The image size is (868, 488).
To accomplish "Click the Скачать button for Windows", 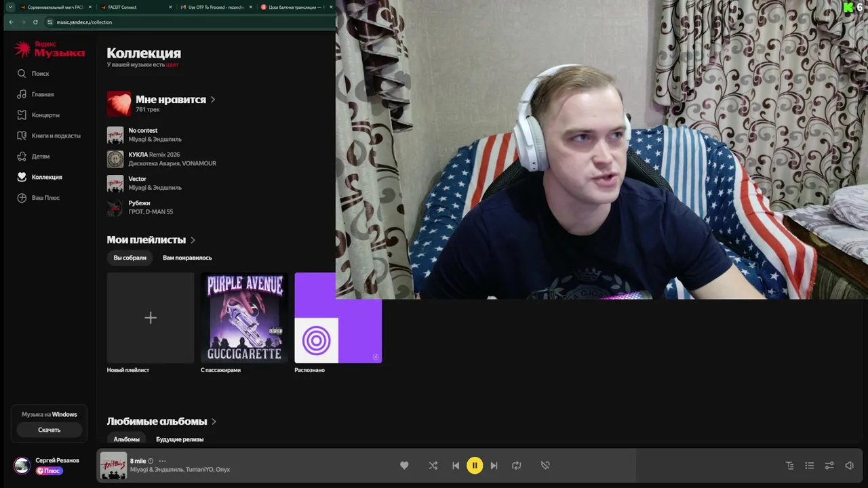I will [50, 430].
